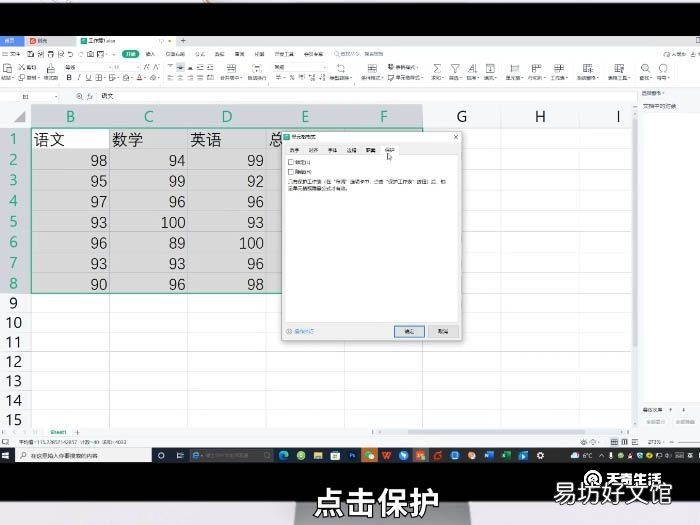Click the Rows and Columns icon
Image resolution: width=700 pixels, height=525 pixels.
coord(536,68)
